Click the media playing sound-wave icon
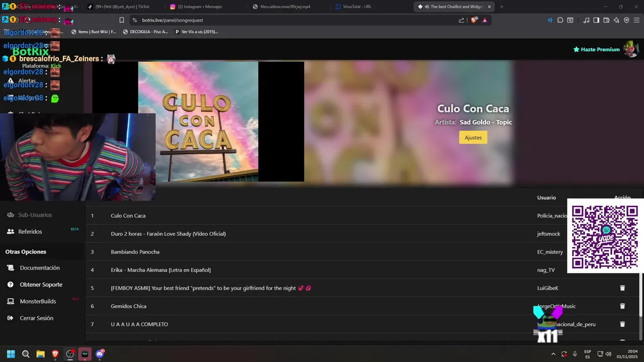The width and height of the screenshot is (644, 362). click(549, 20)
